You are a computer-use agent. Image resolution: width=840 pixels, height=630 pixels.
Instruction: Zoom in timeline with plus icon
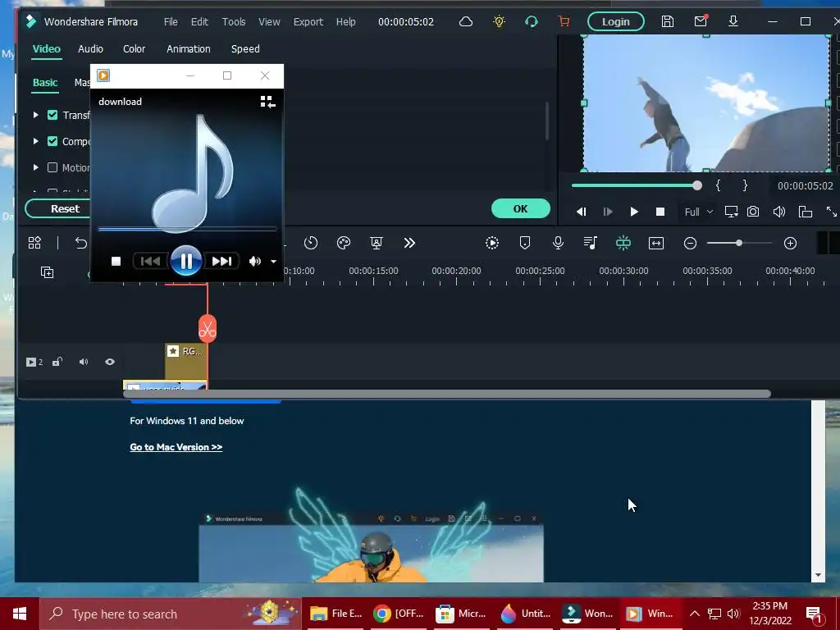pyautogui.click(x=790, y=243)
